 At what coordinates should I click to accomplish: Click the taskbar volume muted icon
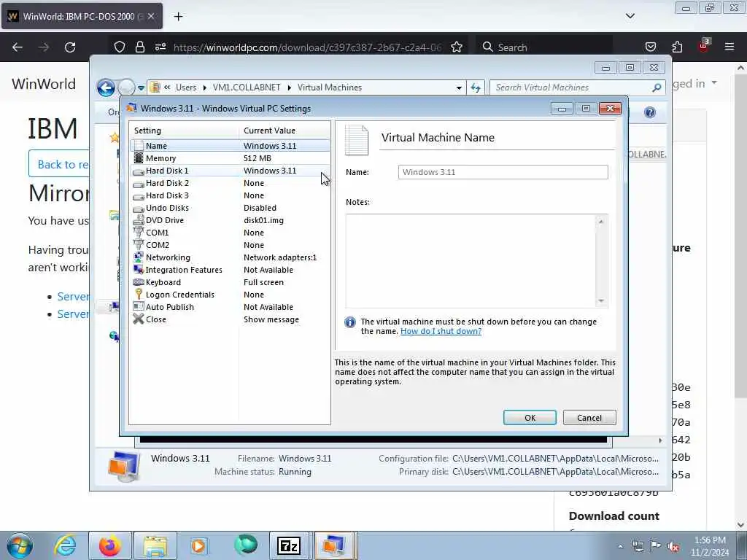[673, 547]
